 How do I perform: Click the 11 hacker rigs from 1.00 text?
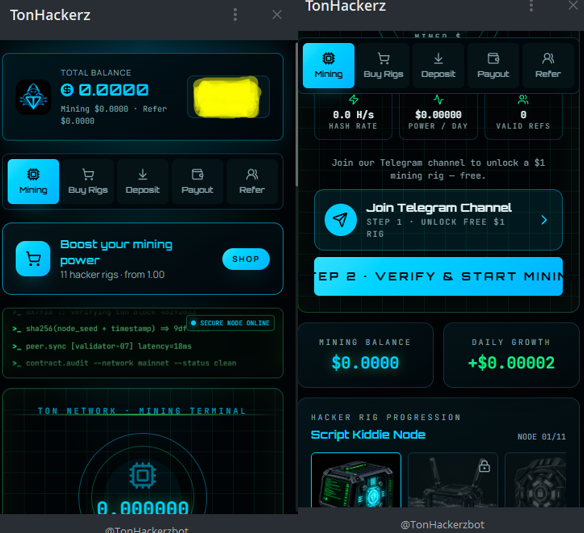112,275
